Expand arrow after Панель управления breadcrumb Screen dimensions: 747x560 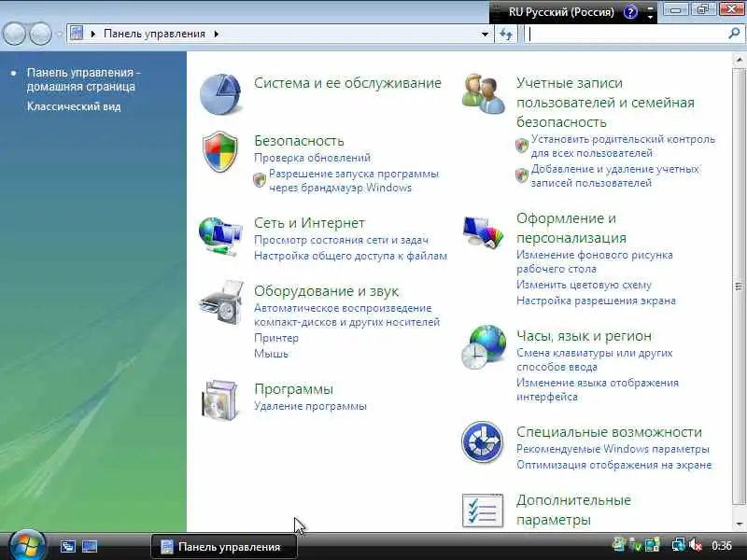(217, 34)
